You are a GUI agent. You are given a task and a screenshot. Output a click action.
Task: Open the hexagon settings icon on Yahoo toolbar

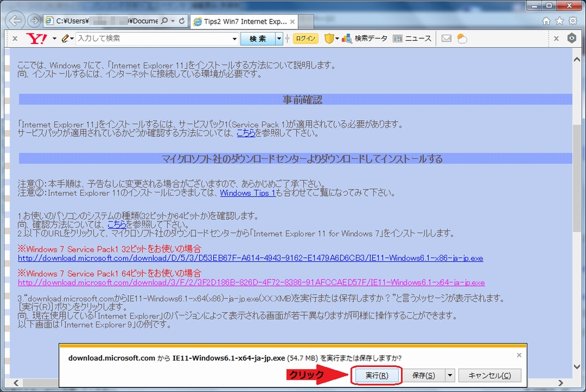click(571, 38)
